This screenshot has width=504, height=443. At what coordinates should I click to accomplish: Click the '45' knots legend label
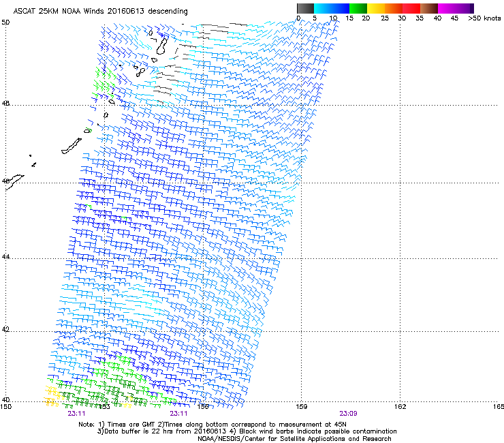[x=454, y=18]
